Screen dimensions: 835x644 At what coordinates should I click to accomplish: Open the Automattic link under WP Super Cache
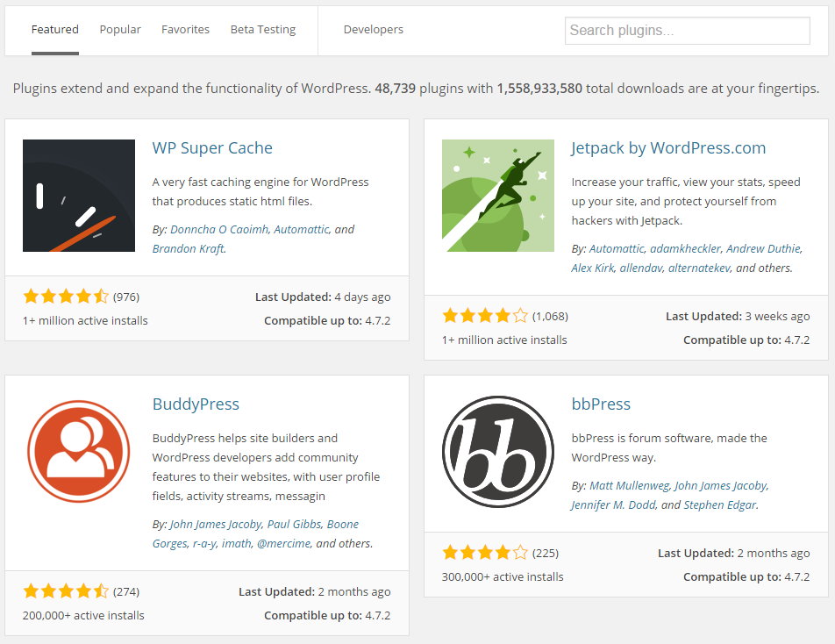302,229
